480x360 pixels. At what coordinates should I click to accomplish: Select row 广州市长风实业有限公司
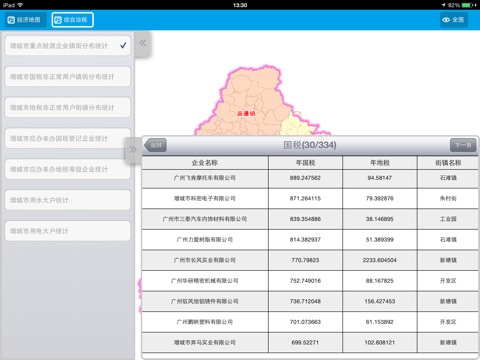coord(310,260)
